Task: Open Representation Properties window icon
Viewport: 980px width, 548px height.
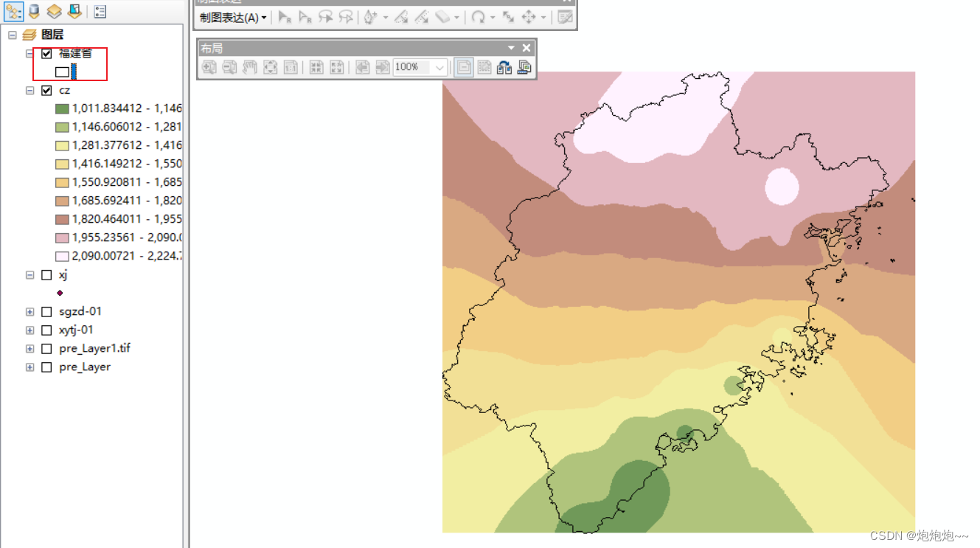Action: [x=566, y=17]
